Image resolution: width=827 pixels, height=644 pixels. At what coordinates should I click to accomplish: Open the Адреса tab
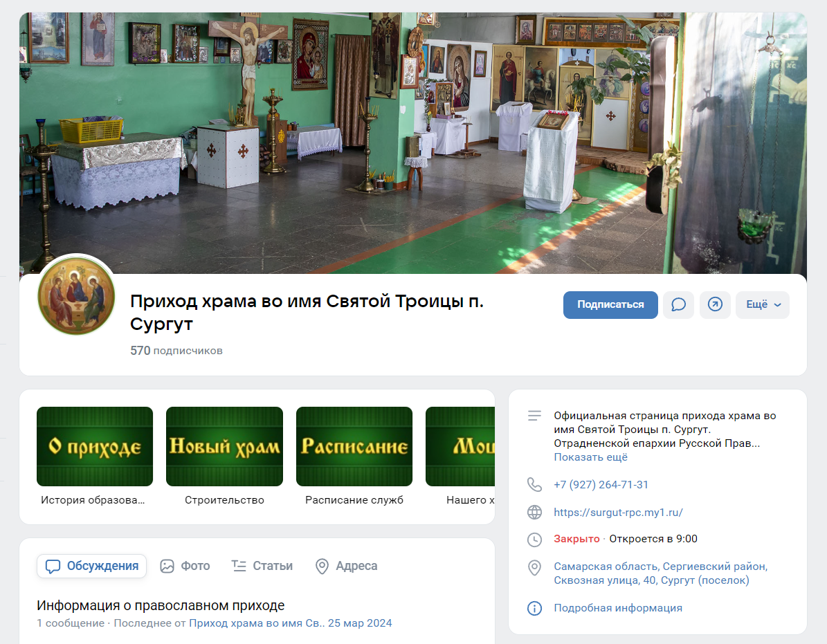pos(346,566)
